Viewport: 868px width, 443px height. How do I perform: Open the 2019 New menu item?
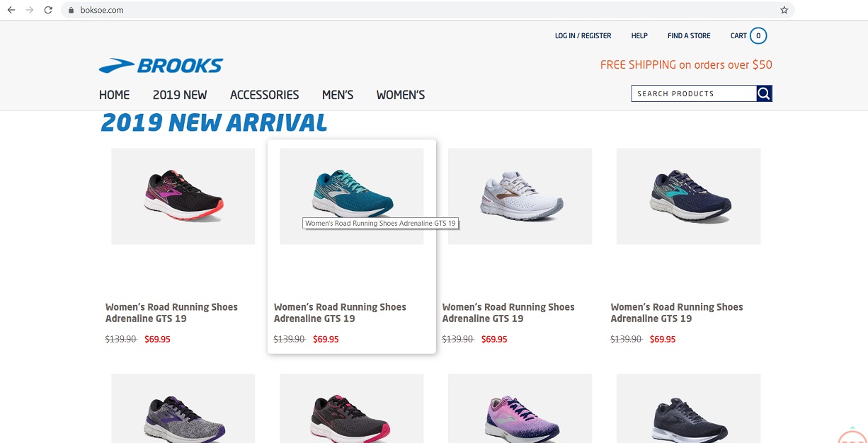[180, 95]
